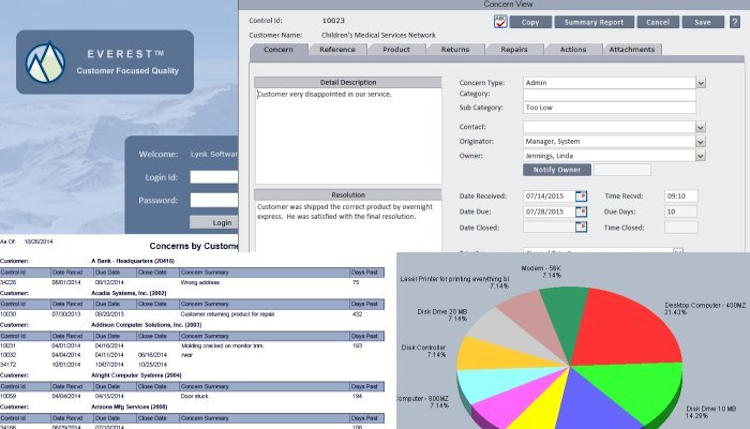Open the Returns tab

455,49
